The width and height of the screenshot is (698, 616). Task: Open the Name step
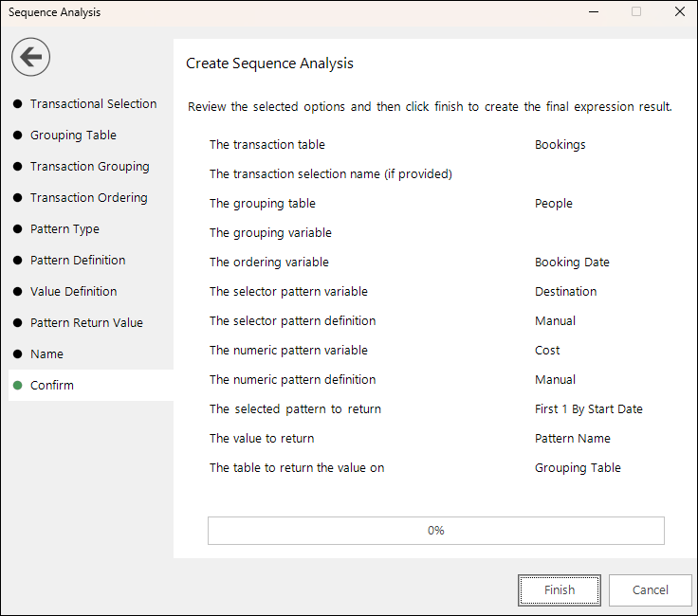point(46,354)
